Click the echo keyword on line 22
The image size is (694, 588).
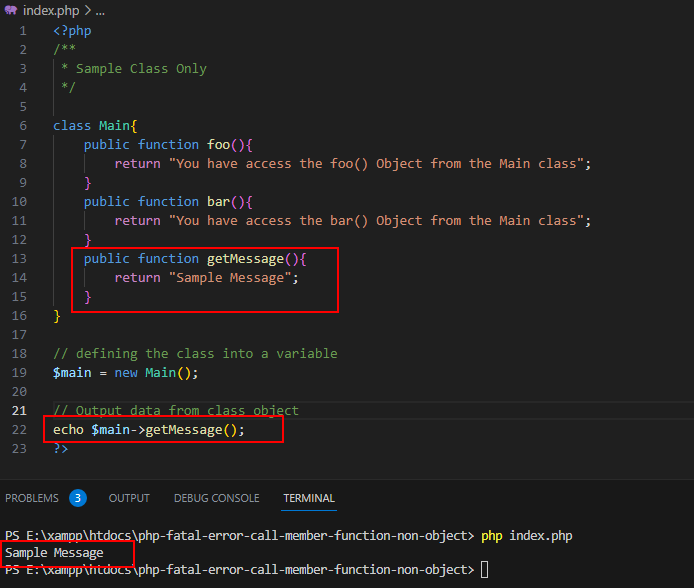pos(68,430)
